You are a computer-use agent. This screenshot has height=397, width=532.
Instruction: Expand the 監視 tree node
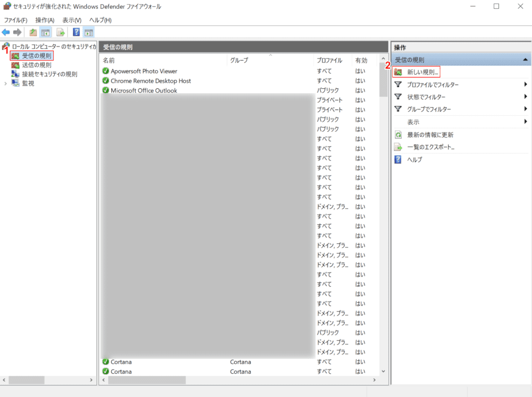point(5,83)
